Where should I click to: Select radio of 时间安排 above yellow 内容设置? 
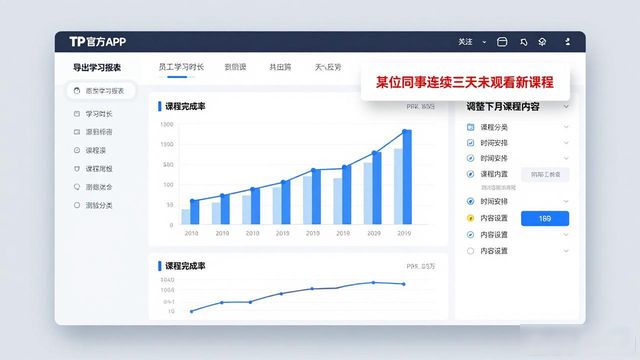coord(470,201)
